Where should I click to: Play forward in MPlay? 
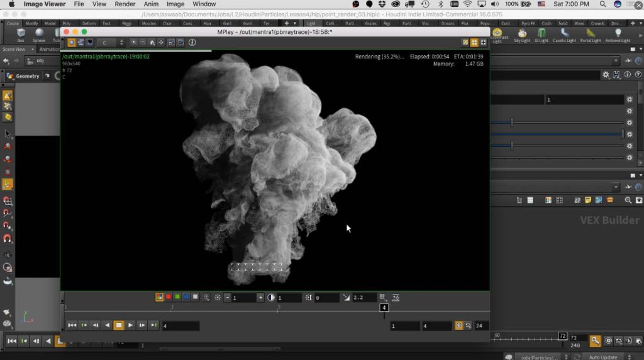coord(130,325)
